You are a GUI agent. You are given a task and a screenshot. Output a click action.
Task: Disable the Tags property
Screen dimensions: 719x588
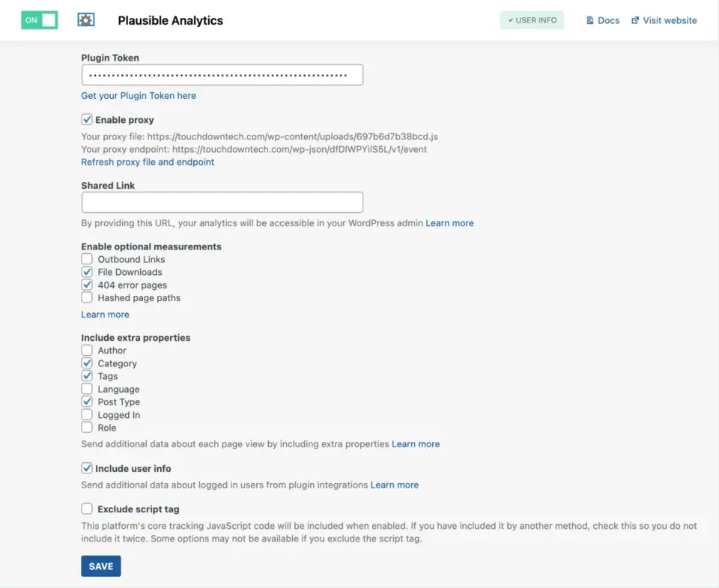pos(87,375)
